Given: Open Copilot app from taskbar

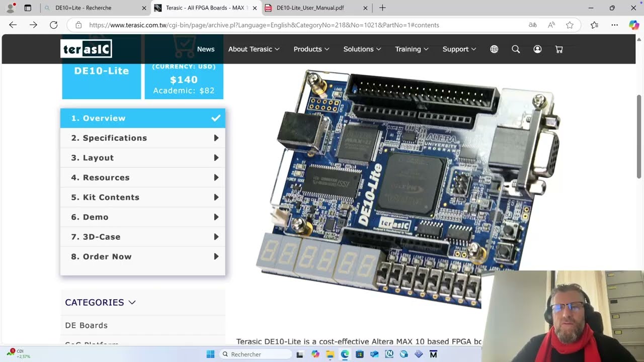Looking at the screenshot, I should pyautogui.click(x=315, y=354).
